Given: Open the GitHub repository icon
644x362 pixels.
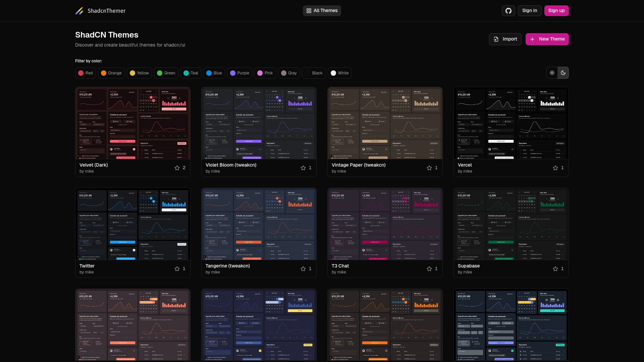Looking at the screenshot, I should pyautogui.click(x=508, y=11).
